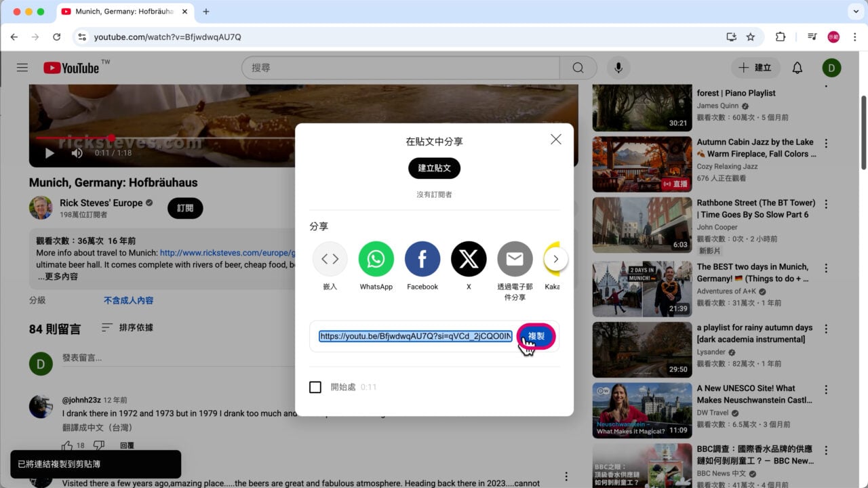868x488 pixels.
Task: Open the 嵌入 (embed) option
Action: [x=330, y=259]
